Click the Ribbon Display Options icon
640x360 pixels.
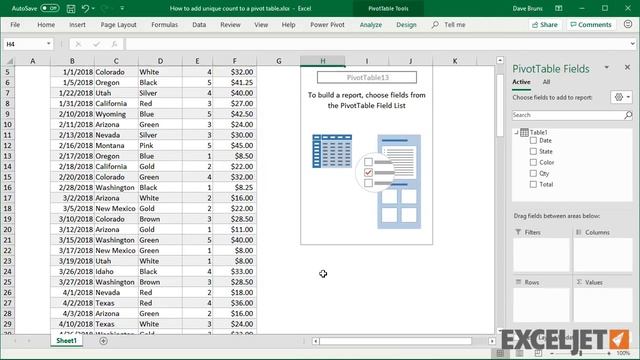pos(559,8)
